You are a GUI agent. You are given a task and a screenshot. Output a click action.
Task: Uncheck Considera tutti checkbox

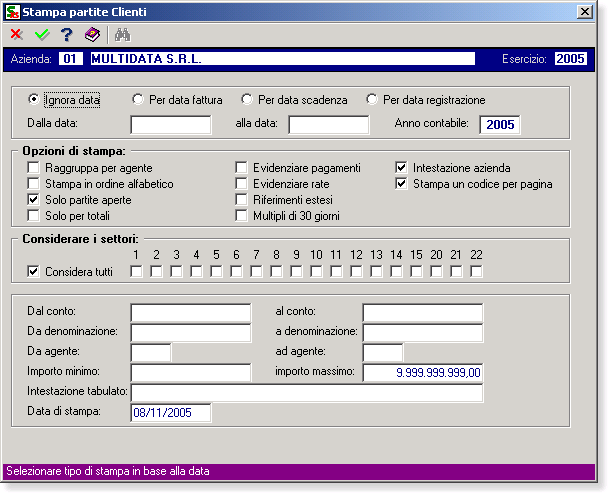(33, 271)
